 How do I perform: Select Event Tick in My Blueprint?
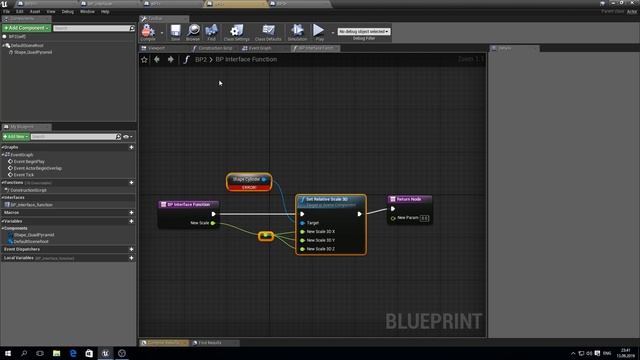pyautogui.click(x=24, y=175)
